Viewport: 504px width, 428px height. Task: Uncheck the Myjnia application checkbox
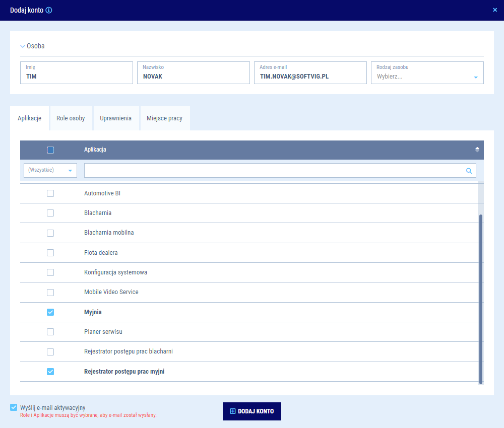click(x=50, y=312)
